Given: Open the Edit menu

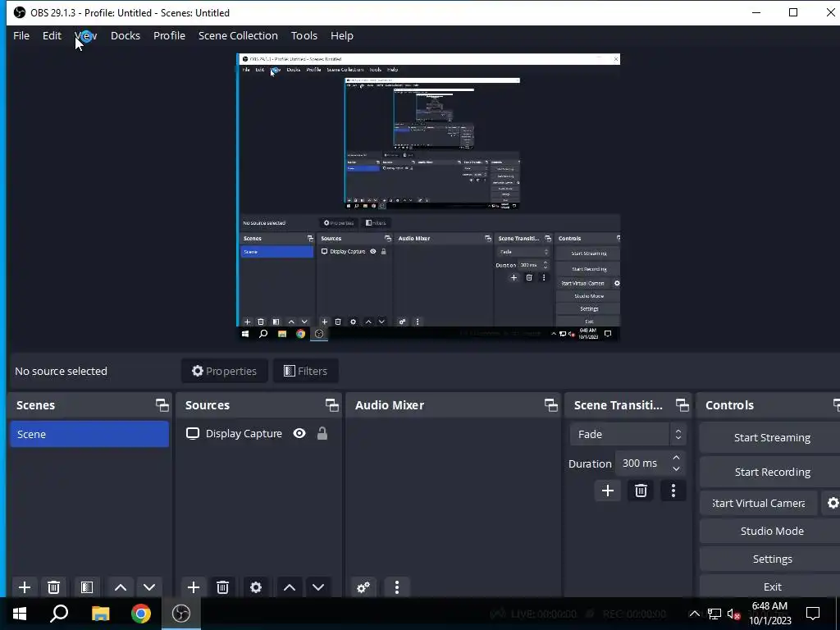Looking at the screenshot, I should point(52,35).
